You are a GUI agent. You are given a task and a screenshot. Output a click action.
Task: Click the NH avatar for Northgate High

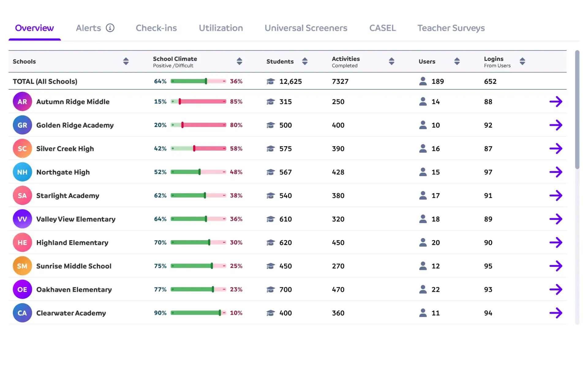(x=22, y=172)
